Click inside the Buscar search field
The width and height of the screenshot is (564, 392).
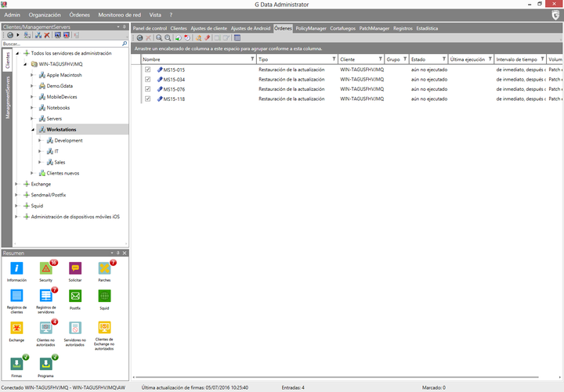point(61,44)
